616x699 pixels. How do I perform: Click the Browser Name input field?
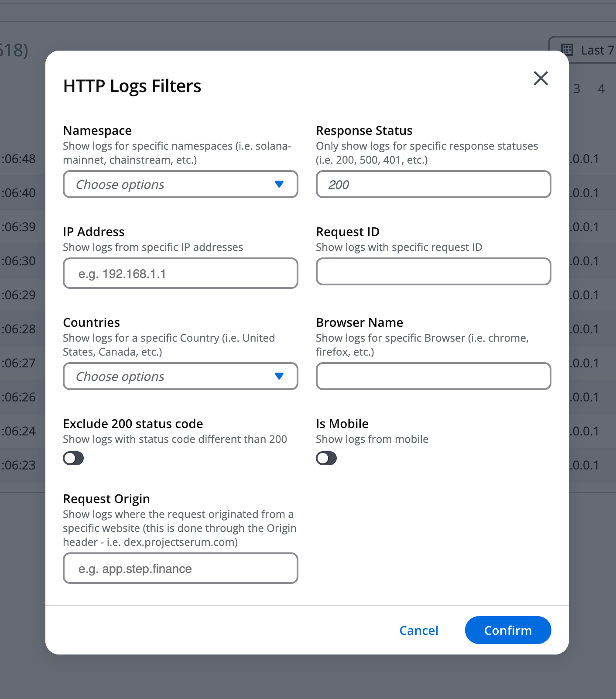[x=433, y=376]
